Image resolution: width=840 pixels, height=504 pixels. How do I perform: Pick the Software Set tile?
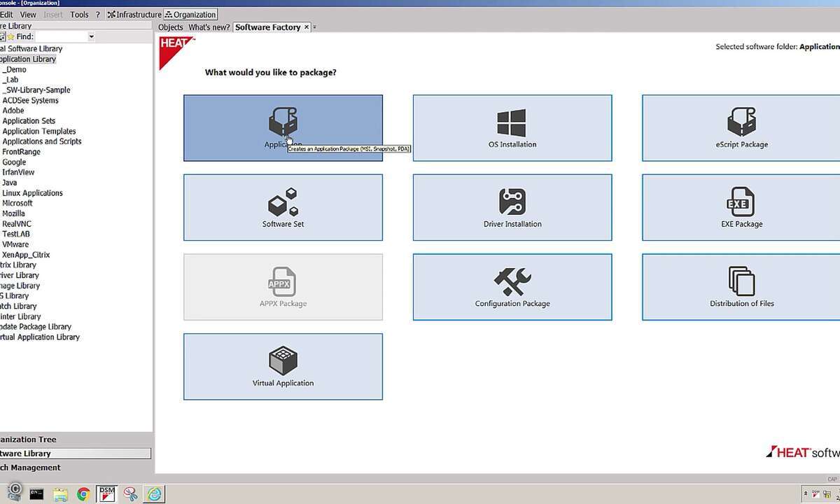tap(283, 207)
